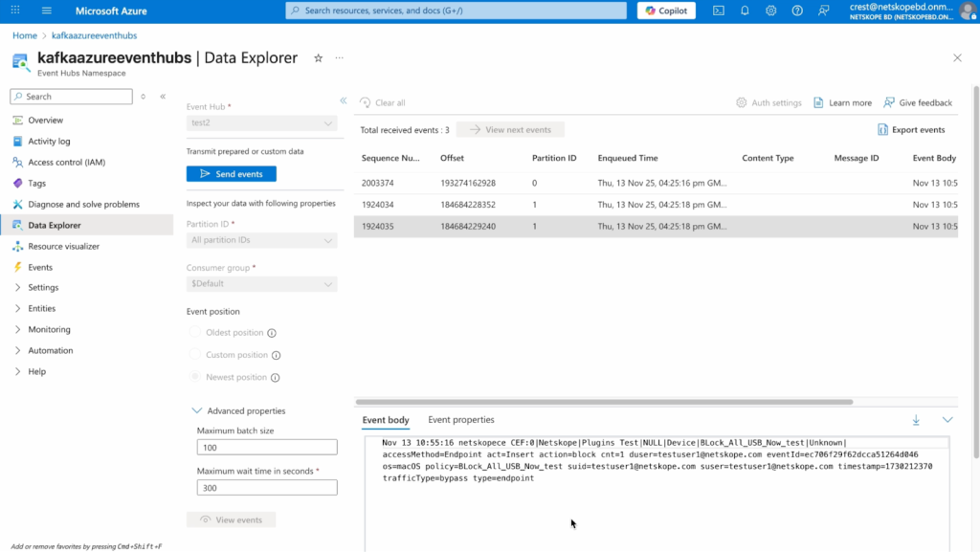Screen dimensions: 980x552
Task: Expand the Automation sidebar group
Action: [17, 350]
